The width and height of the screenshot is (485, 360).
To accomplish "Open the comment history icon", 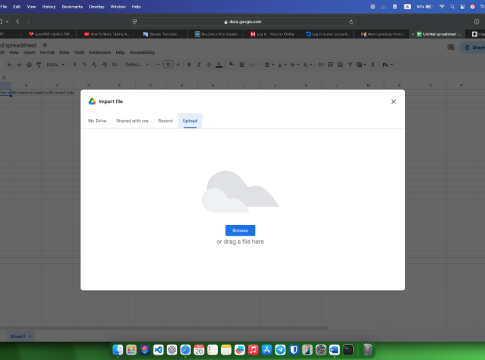I will click(x=451, y=47).
